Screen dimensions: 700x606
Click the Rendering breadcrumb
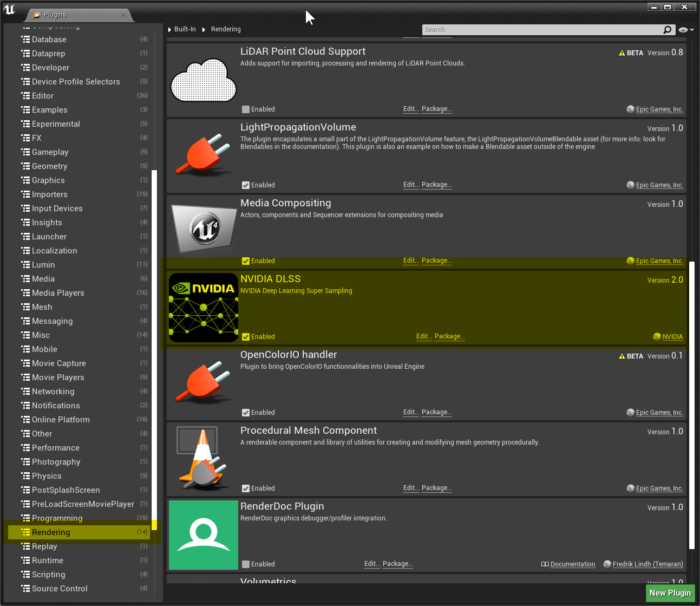[x=226, y=29]
